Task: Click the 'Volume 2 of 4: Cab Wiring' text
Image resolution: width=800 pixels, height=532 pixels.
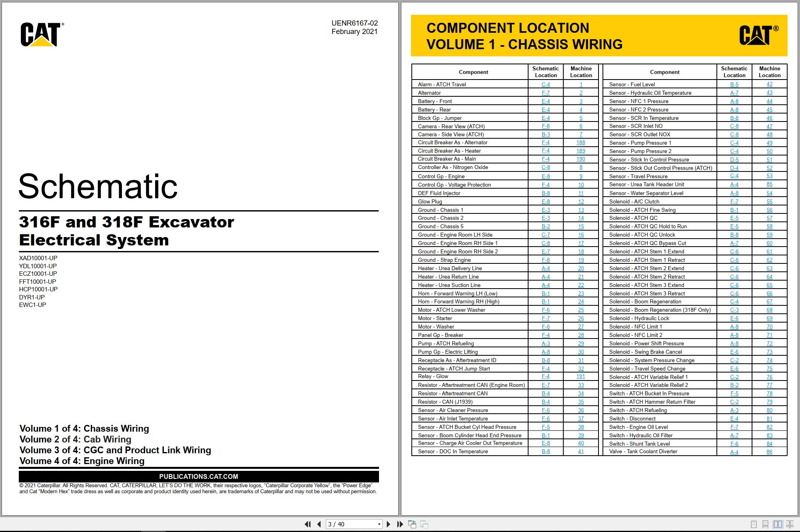Action: 76,439
